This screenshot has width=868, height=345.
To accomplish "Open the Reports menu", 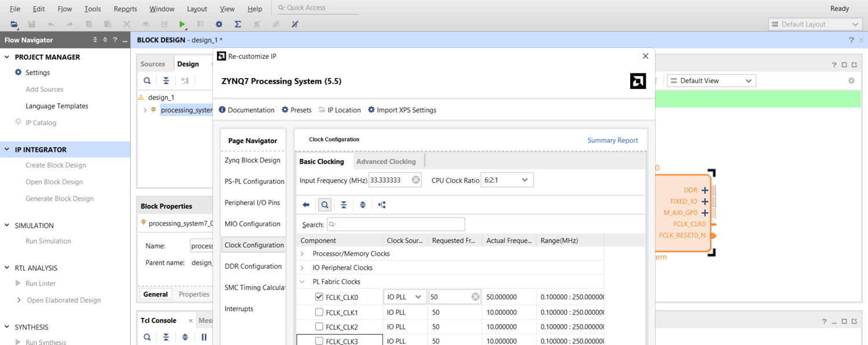I will pos(125,9).
